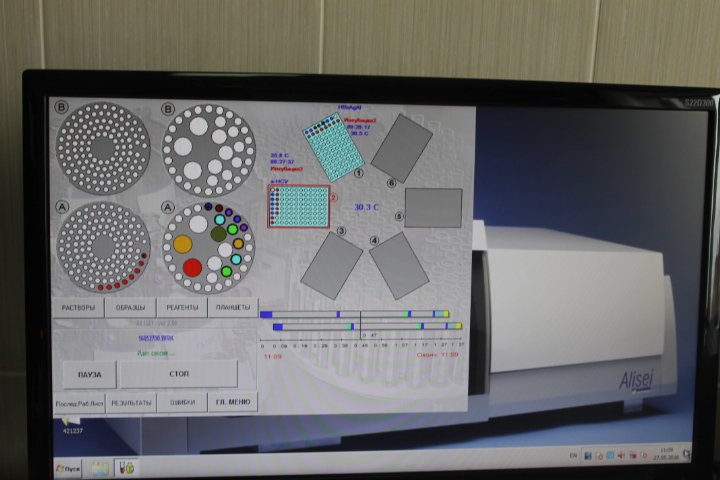Pick the large orange reagent vial

(x=182, y=243)
